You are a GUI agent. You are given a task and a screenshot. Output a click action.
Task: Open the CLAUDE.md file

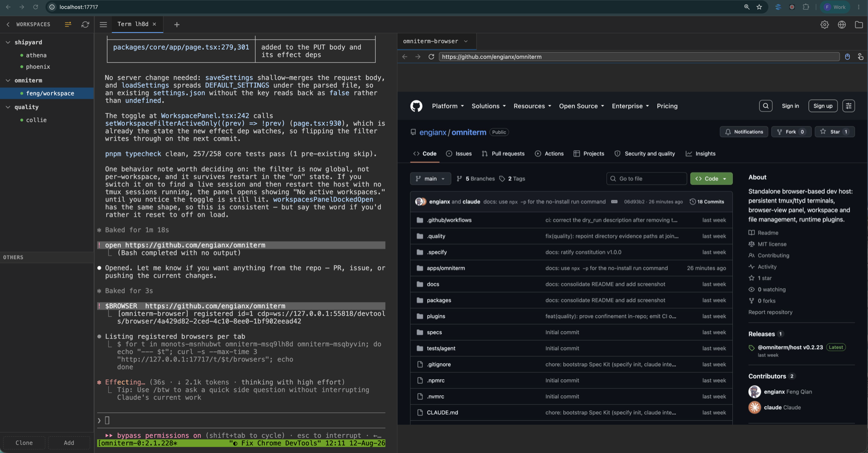(442, 413)
